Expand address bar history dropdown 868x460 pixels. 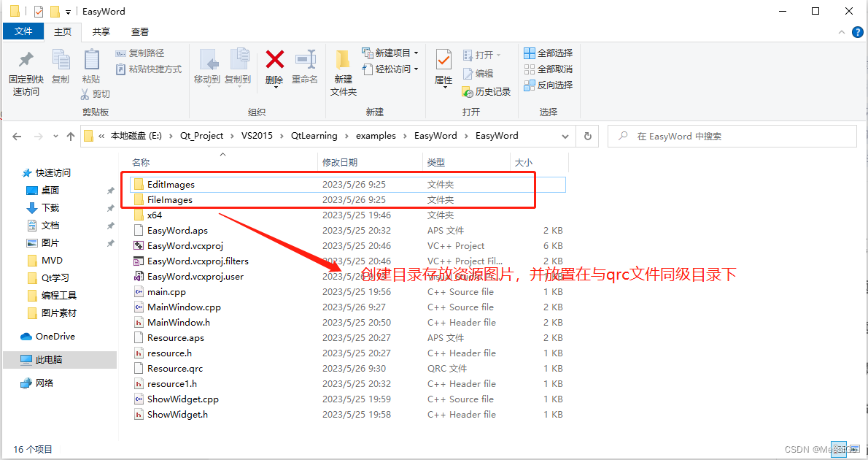(565, 137)
